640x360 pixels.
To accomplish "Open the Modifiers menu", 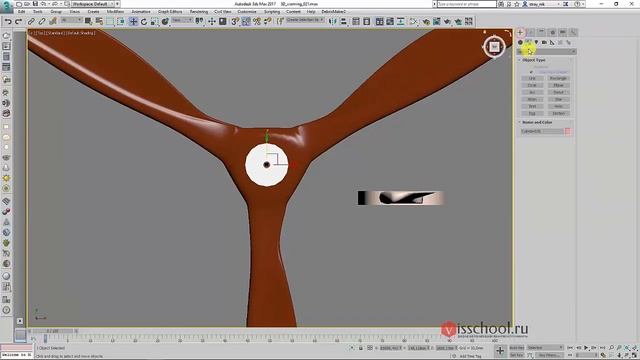I will click(x=115, y=12).
